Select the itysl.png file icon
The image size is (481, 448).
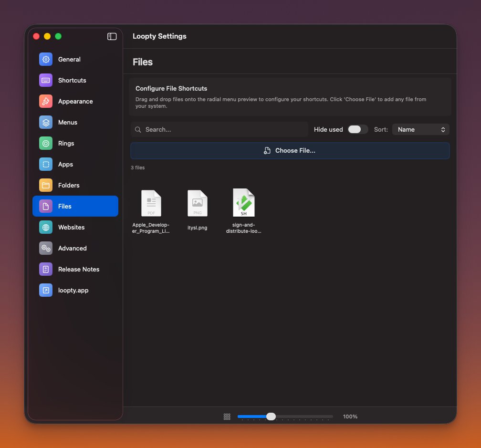pyautogui.click(x=198, y=203)
